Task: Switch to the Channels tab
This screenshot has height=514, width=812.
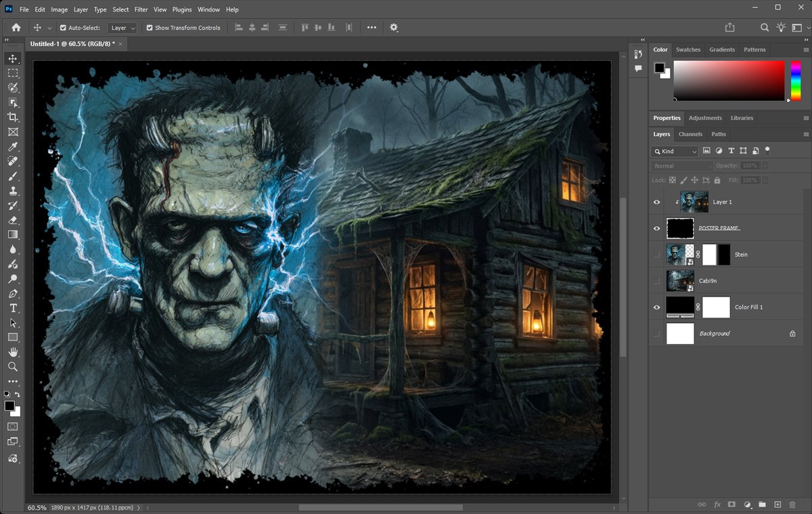Action: pos(690,134)
